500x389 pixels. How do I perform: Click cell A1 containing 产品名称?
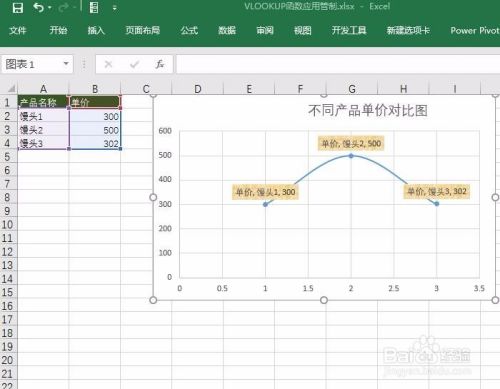point(43,102)
